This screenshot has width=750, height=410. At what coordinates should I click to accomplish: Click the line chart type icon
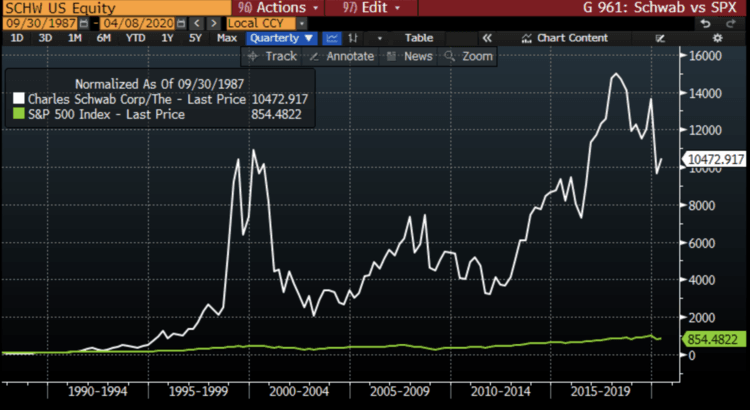(x=331, y=38)
